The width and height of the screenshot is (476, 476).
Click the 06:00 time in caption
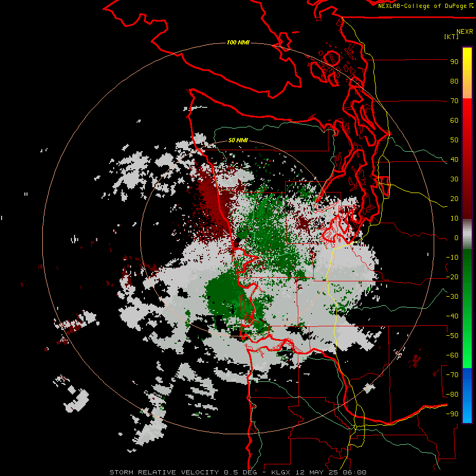tap(353, 472)
